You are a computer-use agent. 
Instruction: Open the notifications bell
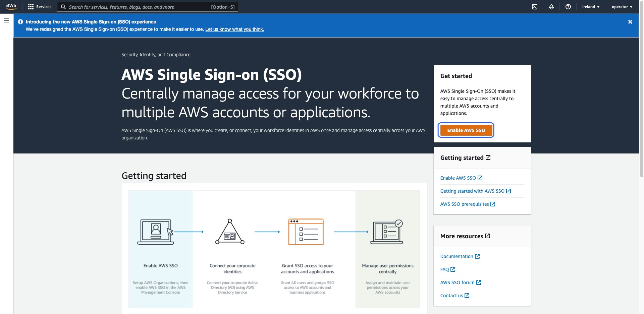coord(551,7)
